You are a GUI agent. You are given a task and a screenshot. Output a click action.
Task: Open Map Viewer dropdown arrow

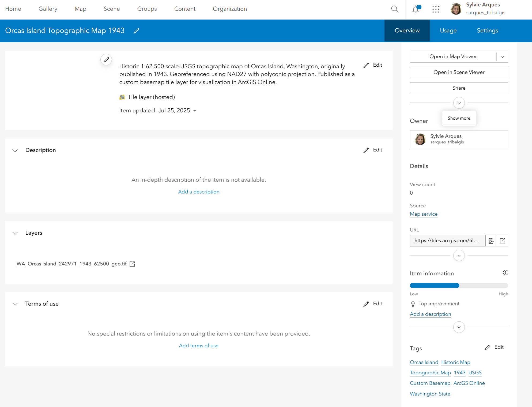click(x=502, y=57)
